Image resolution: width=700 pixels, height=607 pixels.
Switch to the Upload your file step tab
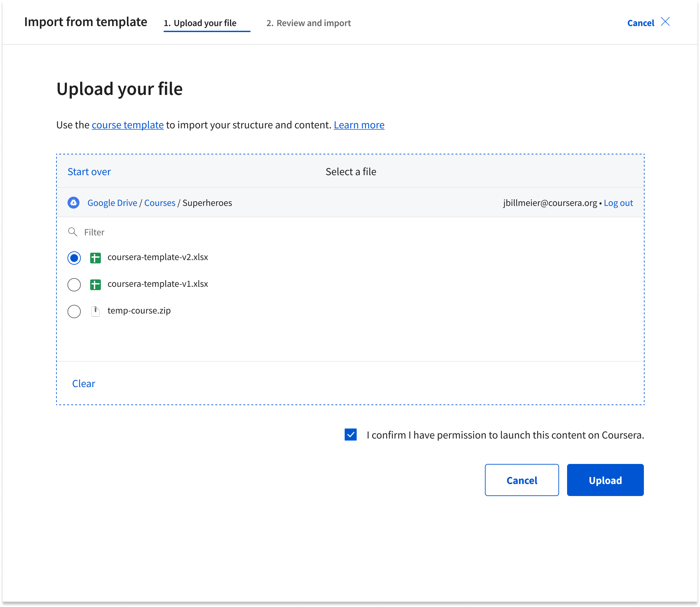[x=205, y=23]
